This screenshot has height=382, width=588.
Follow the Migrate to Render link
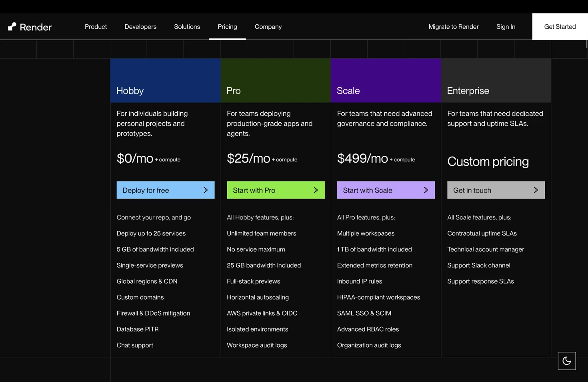[x=454, y=27]
